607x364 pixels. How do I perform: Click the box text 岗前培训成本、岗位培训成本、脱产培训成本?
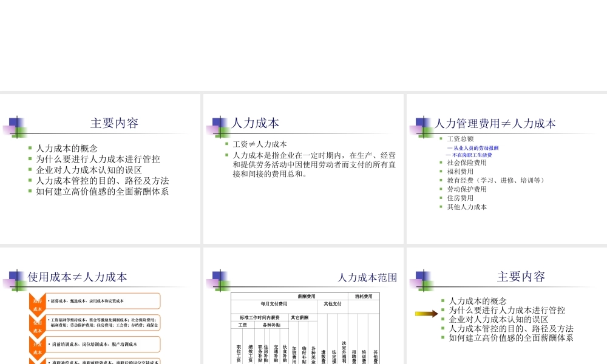[x=95, y=344]
